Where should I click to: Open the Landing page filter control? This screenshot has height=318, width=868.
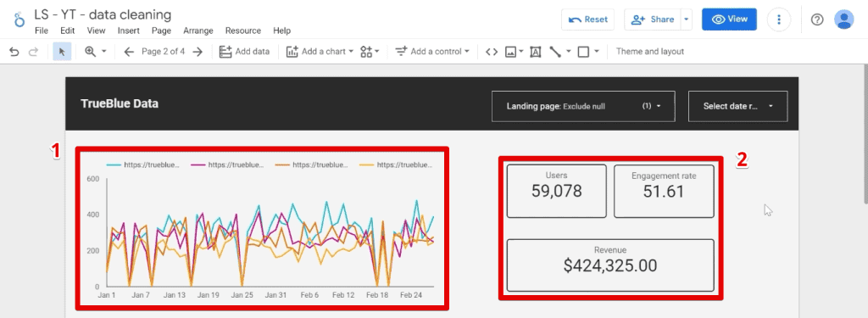(583, 106)
